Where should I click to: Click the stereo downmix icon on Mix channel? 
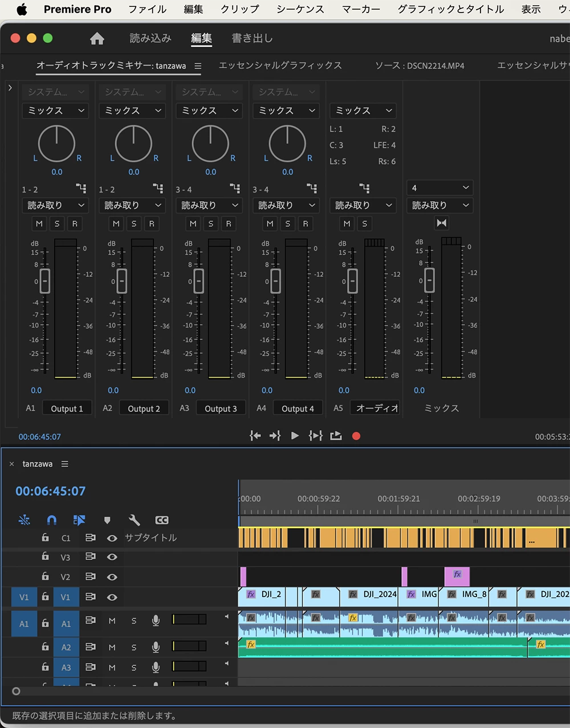[x=442, y=223]
